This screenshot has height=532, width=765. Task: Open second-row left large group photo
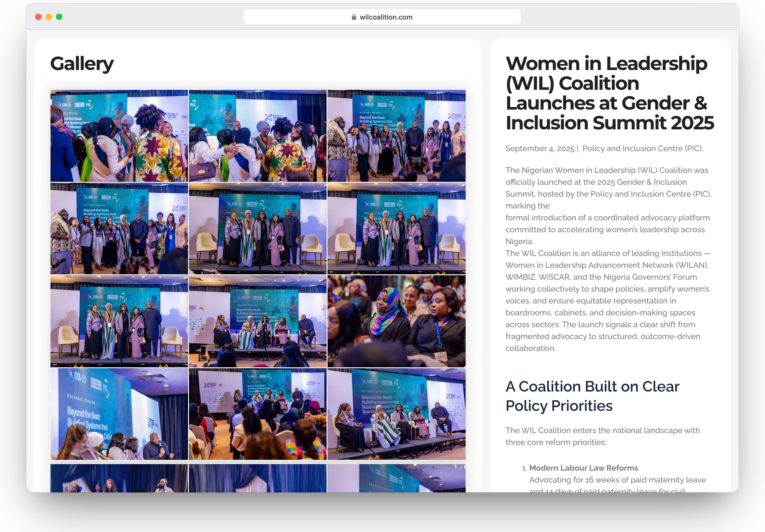coord(119,228)
